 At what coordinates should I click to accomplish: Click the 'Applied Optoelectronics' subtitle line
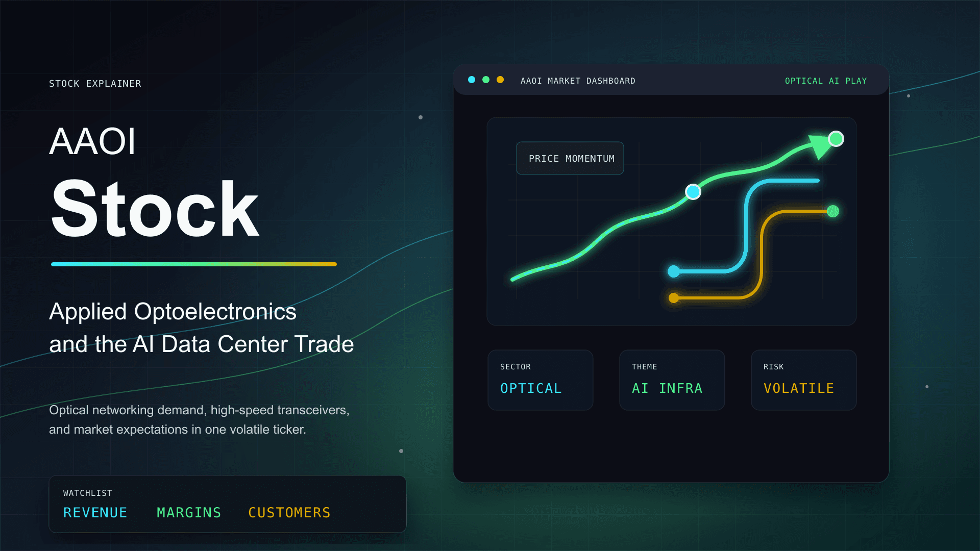(173, 311)
